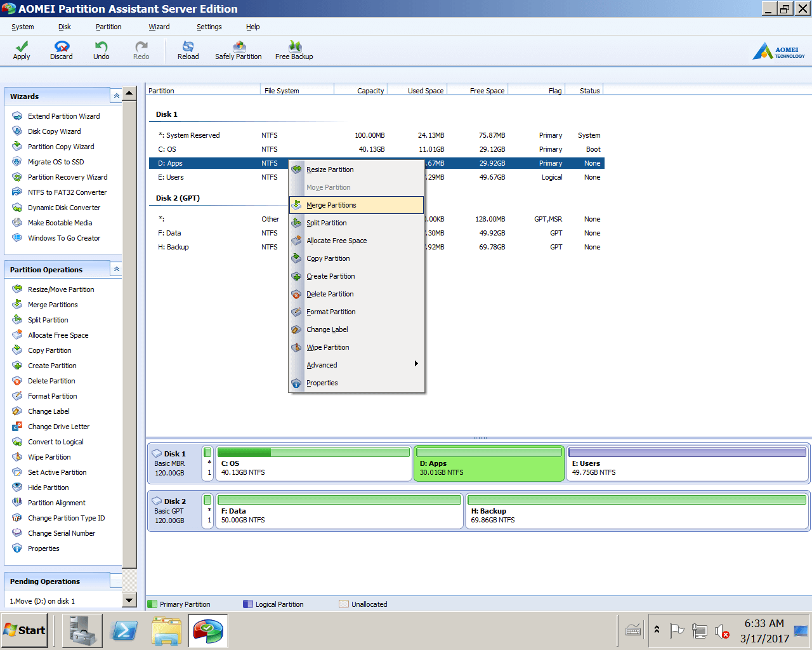812x650 pixels.
Task: Choose Resize Partition from the context menu
Action: point(357,169)
